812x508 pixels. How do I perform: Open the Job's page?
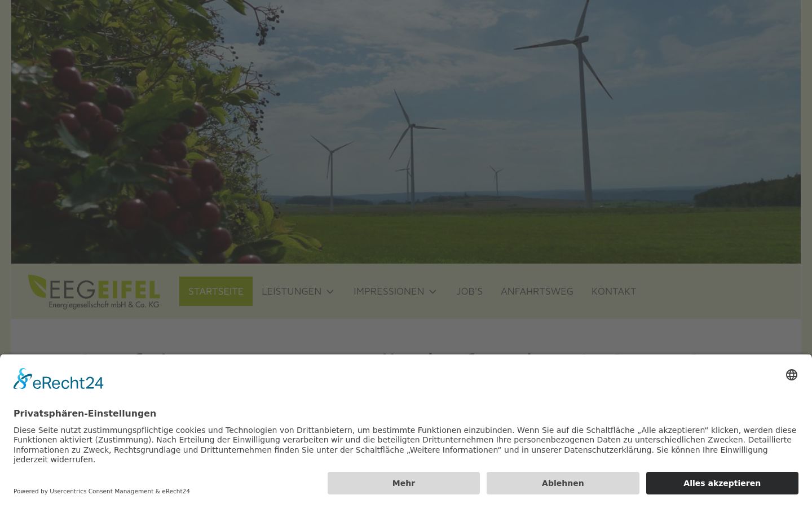click(469, 291)
